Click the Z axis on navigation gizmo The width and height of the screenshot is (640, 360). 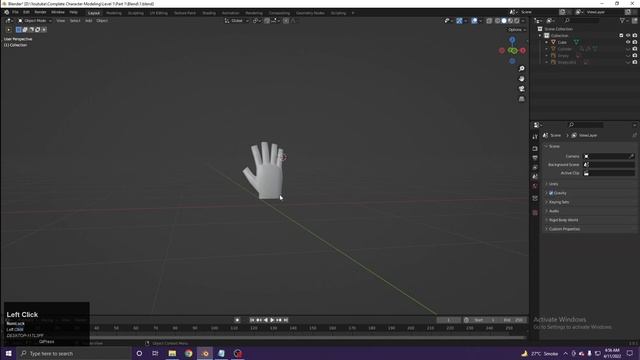point(512,40)
